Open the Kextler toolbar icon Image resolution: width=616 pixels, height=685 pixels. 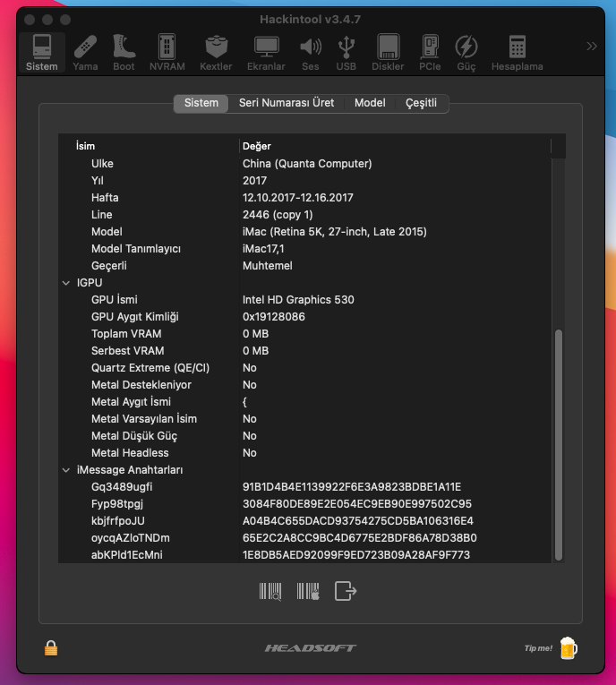click(216, 53)
